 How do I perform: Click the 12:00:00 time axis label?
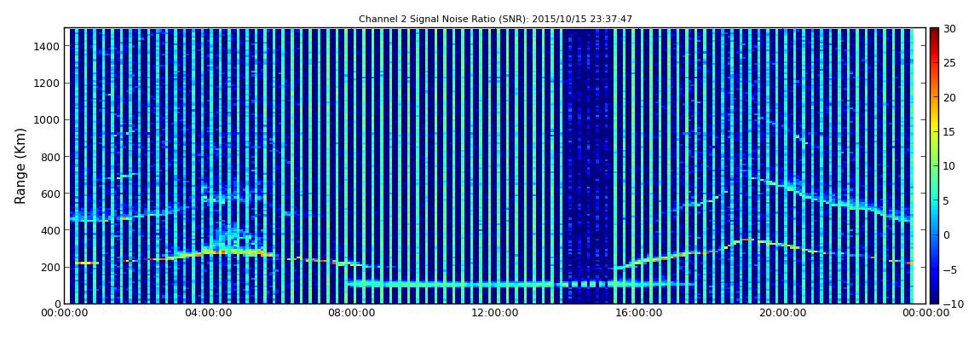pyautogui.click(x=495, y=313)
